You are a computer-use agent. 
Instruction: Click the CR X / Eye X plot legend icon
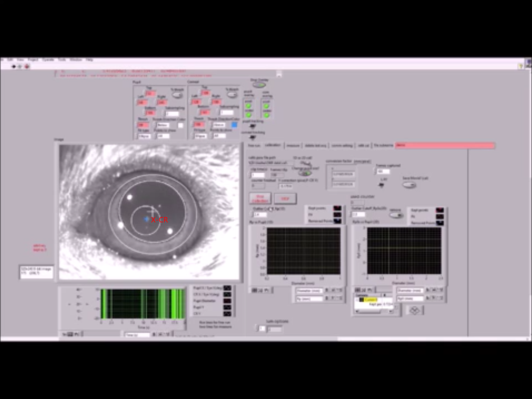227,294
